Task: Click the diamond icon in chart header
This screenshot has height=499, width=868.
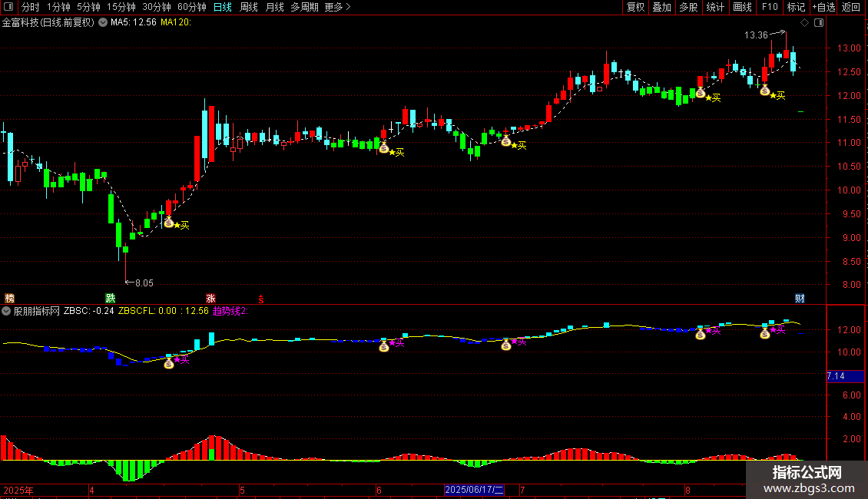Action: point(804,23)
